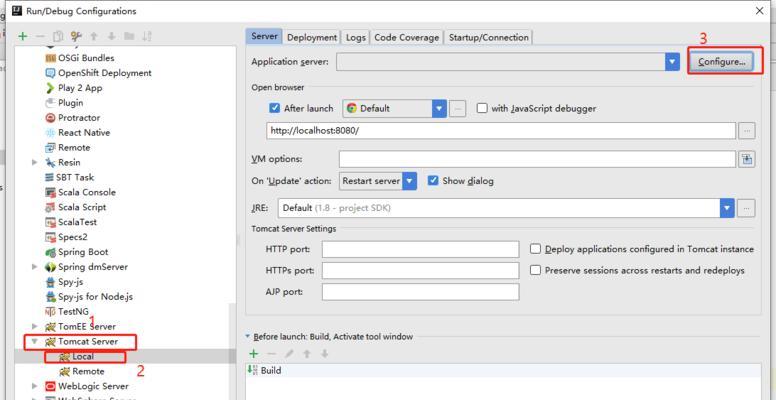Click the AJP port input field

click(x=420, y=292)
